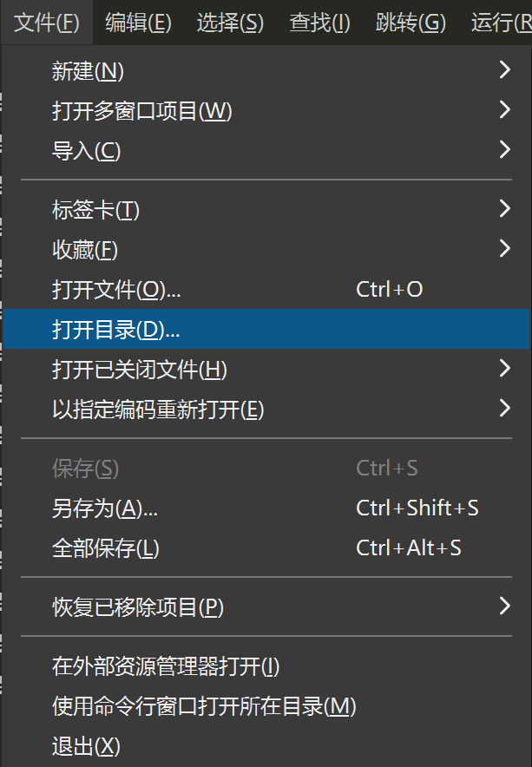Click the 文件 menu title
Viewport: 532px width, 767px height.
coord(45,22)
